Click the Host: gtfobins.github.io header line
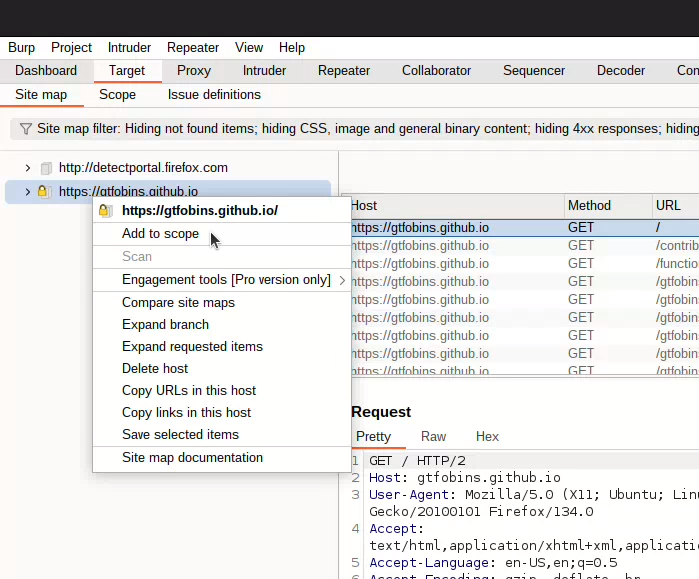Screen dimensions: 699x579 [465, 478]
